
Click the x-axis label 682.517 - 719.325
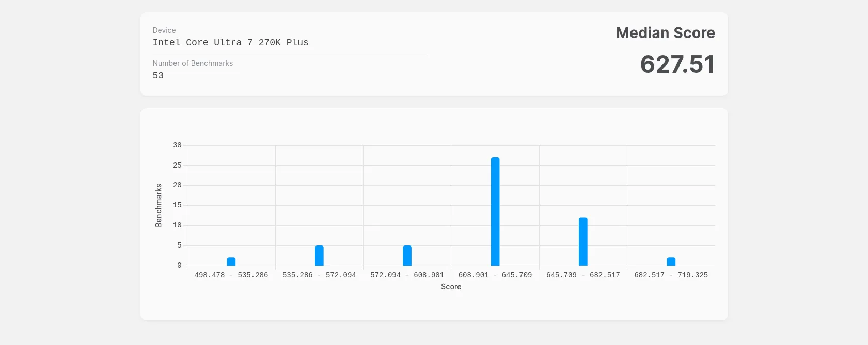tap(671, 275)
